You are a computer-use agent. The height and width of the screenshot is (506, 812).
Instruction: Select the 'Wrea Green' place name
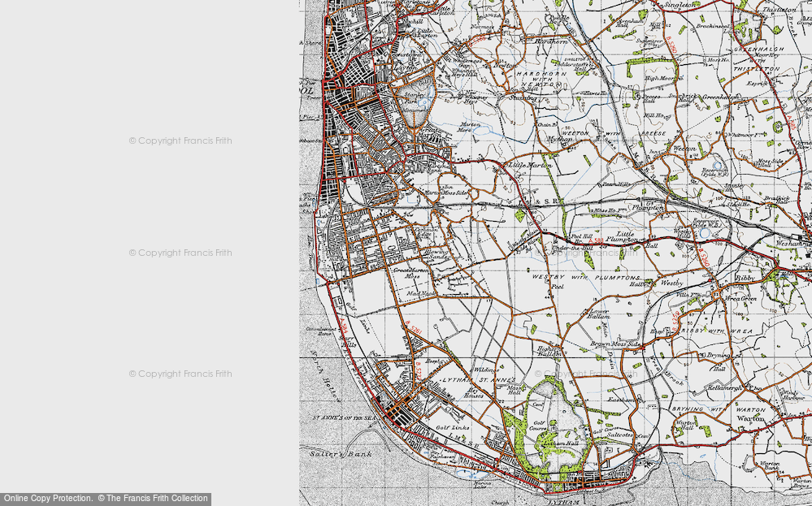point(739,299)
